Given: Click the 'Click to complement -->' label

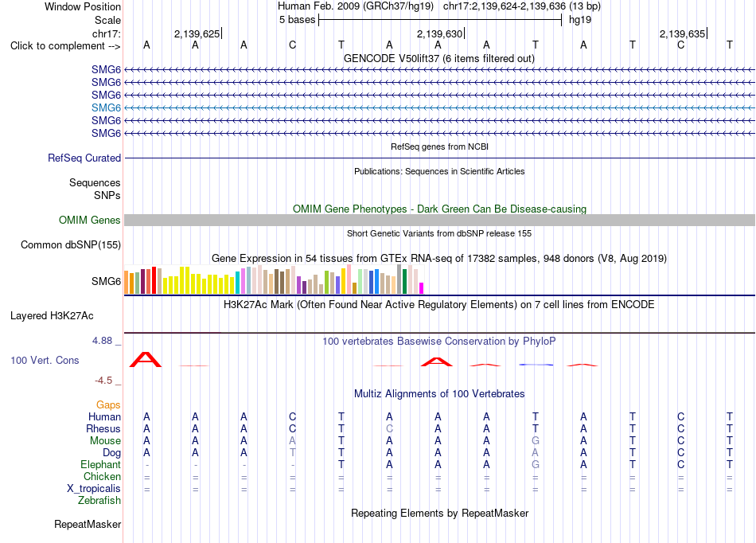Looking at the screenshot, I should click(65, 46).
